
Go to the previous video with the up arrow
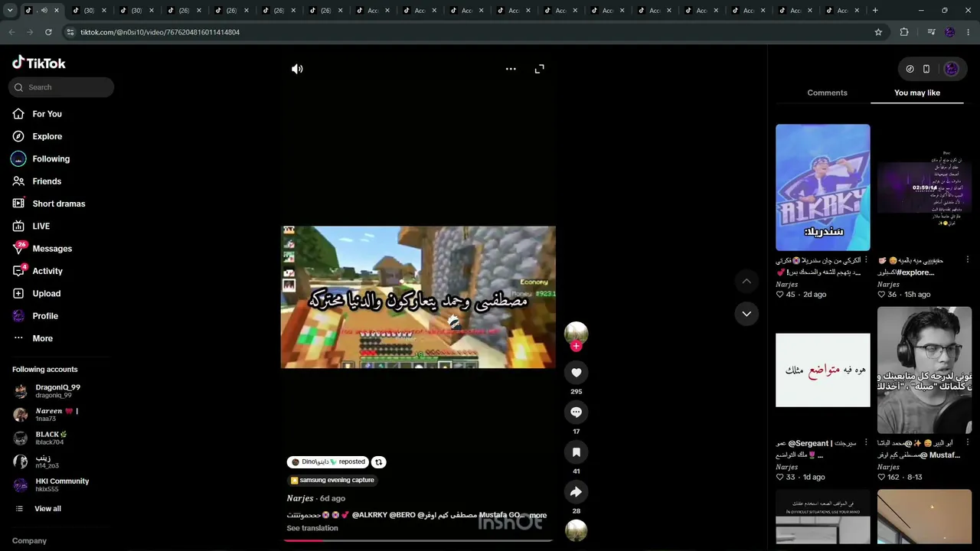tap(746, 282)
